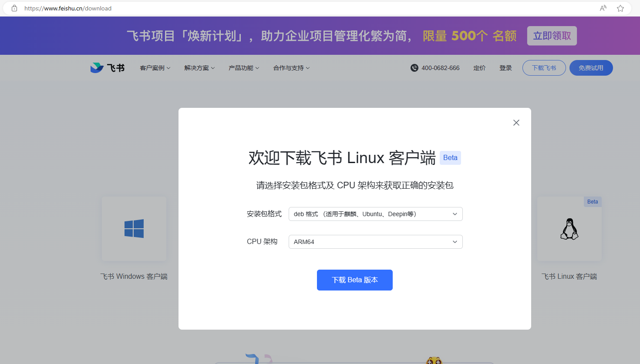This screenshot has width=640, height=364.
Task: Click the 下载飞书 outlined button
Action: point(544,68)
